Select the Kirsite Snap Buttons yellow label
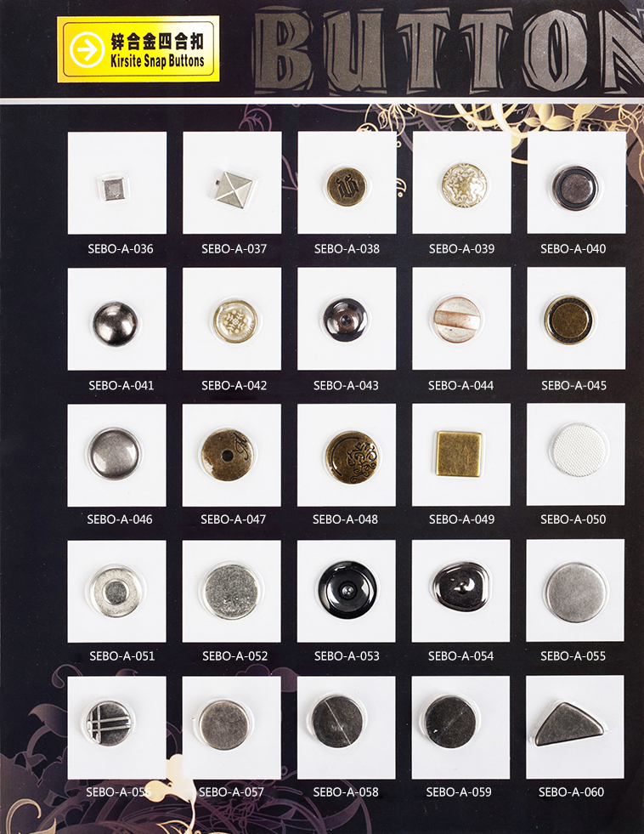644x834 pixels. tap(138, 49)
